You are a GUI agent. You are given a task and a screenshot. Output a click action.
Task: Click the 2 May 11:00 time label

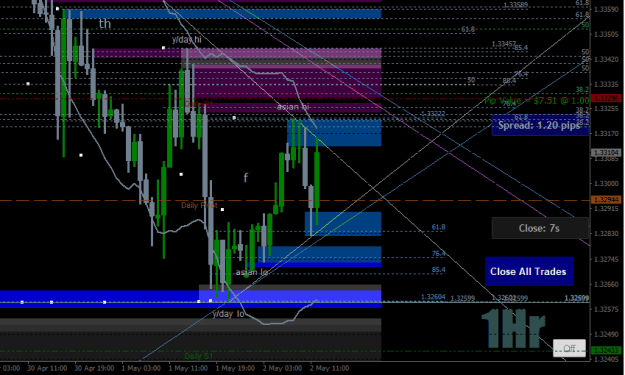[x=329, y=368]
